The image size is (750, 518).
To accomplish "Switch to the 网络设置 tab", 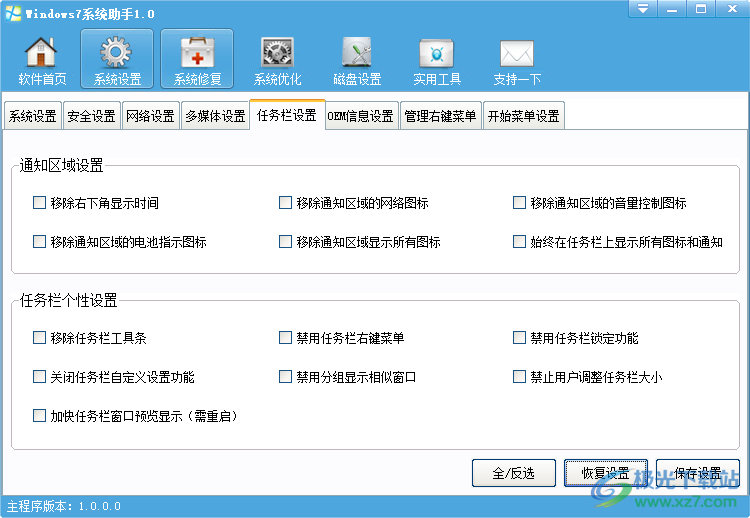I will pyautogui.click(x=151, y=116).
